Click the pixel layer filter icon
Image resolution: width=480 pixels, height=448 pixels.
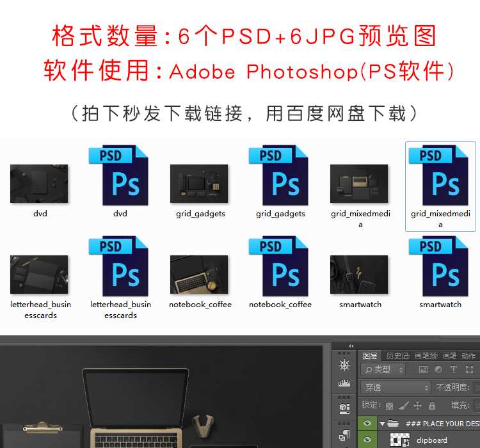click(x=423, y=370)
